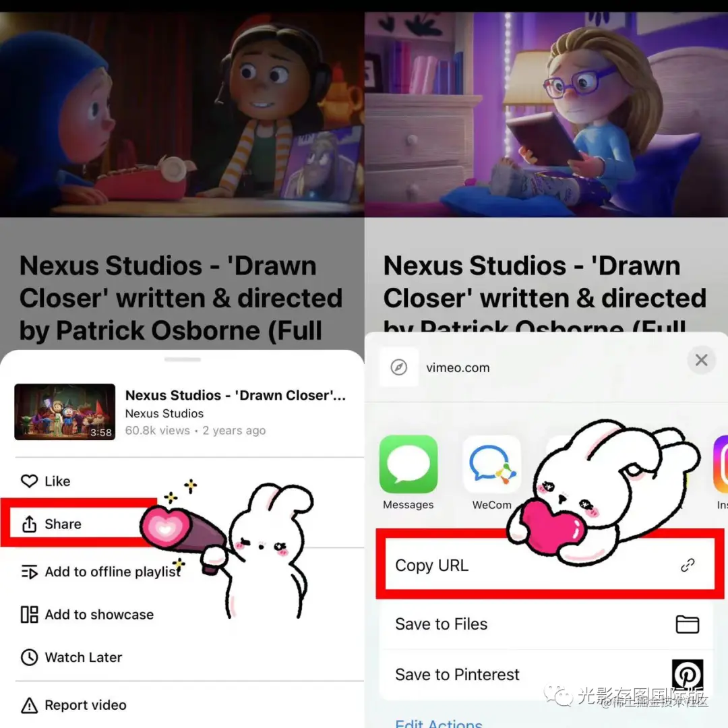Tap the Save to Files folder icon
Viewport: 728px width, 728px height.
pos(687,624)
